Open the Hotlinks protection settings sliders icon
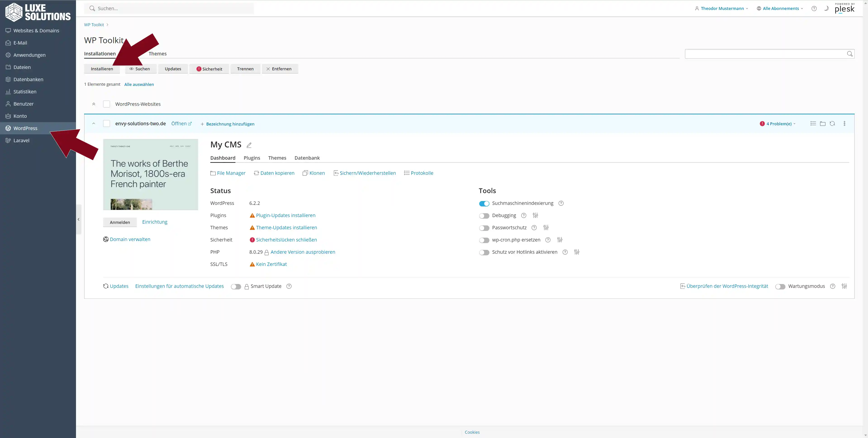The height and width of the screenshot is (438, 868). click(x=577, y=252)
